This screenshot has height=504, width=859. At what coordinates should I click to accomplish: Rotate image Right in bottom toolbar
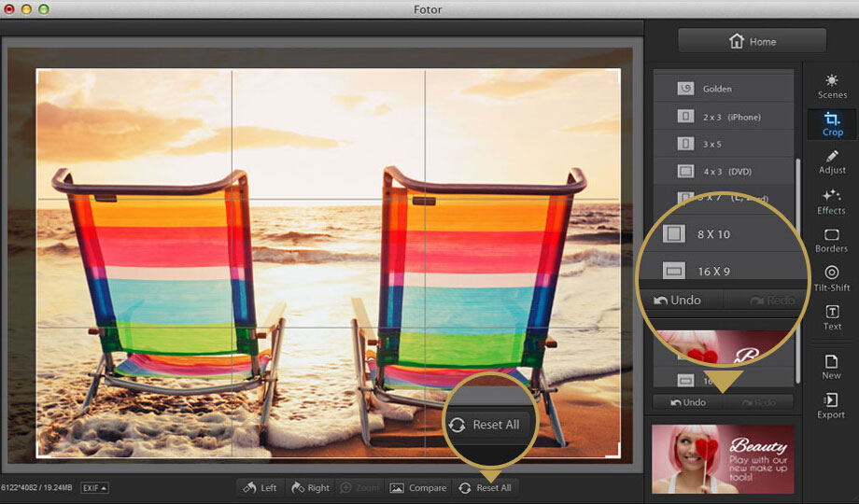[x=310, y=487]
